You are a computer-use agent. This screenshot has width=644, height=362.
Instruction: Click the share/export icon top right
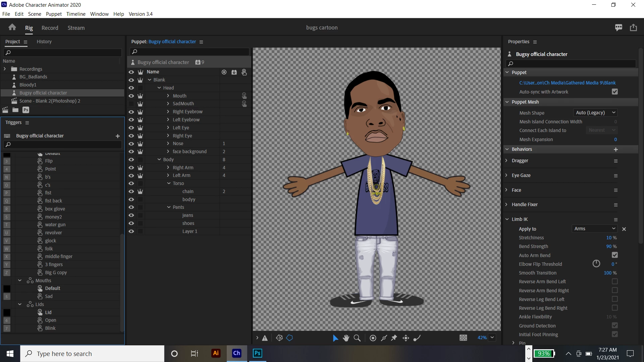coord(633,27)
